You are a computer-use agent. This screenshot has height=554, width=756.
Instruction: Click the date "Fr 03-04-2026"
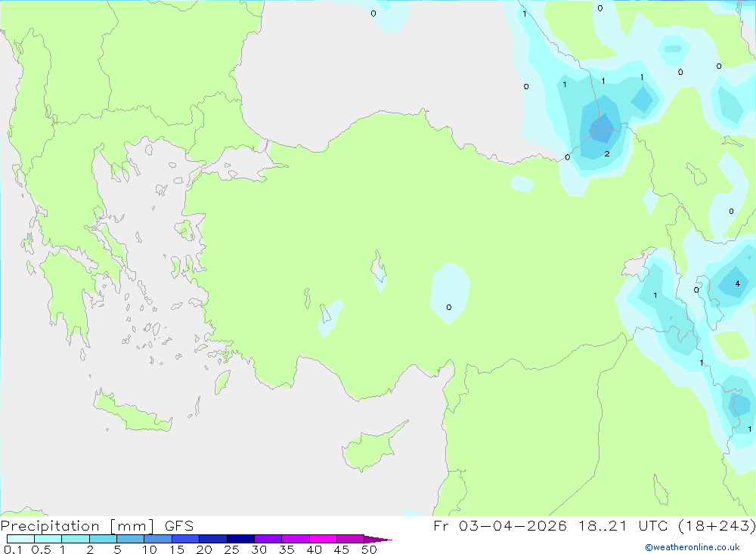500,525
